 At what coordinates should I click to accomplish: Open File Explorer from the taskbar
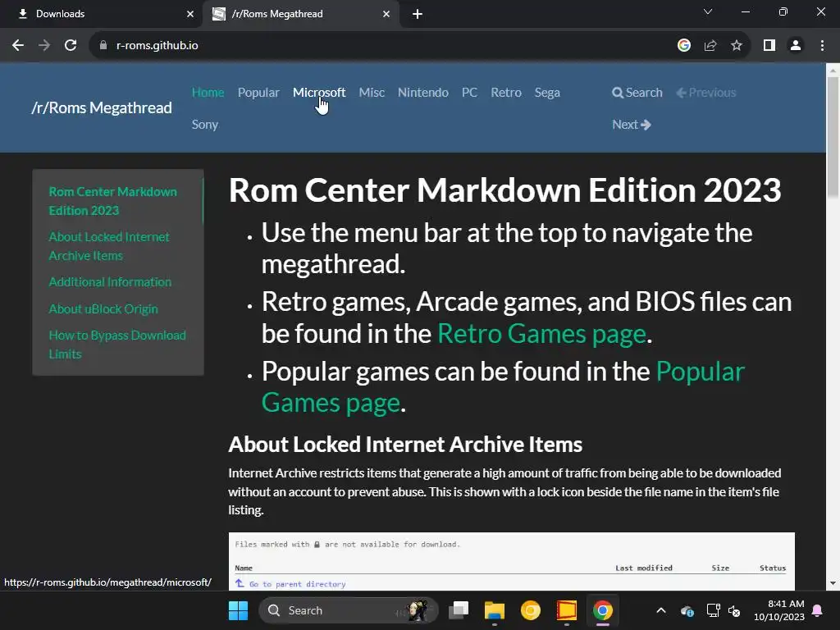coord(494,610)
